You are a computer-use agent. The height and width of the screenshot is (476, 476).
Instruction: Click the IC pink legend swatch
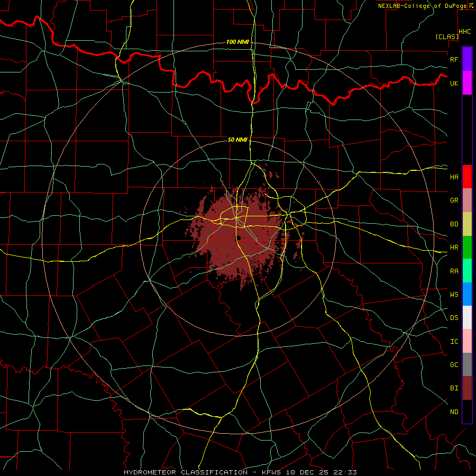click(x=467, y=341)
